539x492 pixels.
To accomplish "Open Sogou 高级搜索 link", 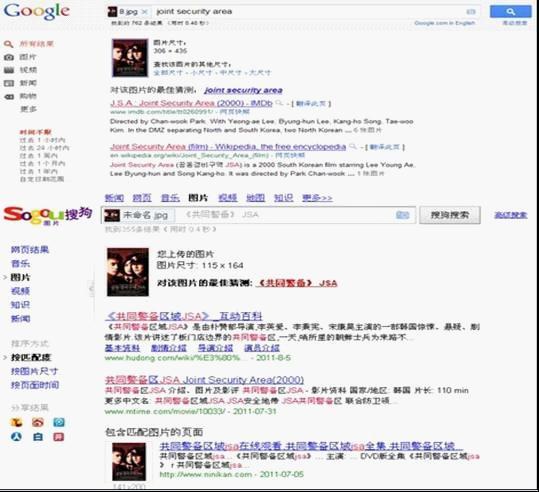I will 510,215.
